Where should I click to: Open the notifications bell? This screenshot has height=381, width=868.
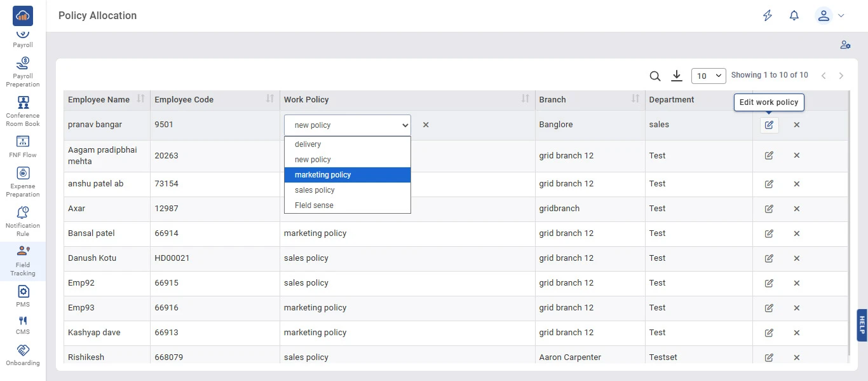point(794,16)
